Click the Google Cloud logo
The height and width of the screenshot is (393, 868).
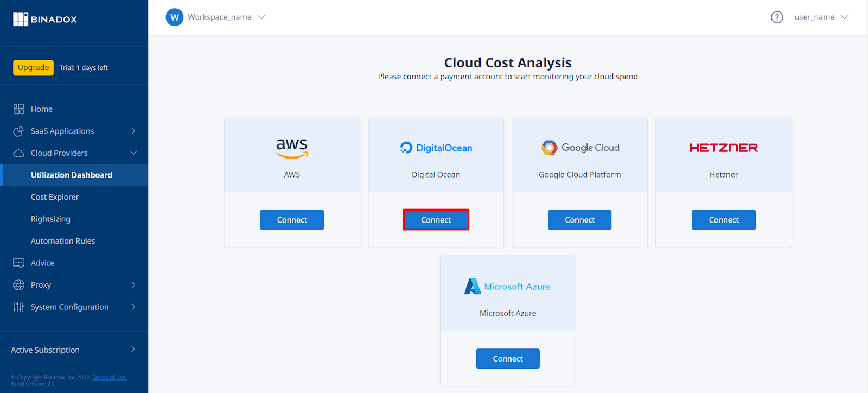[x=580, y=148]
